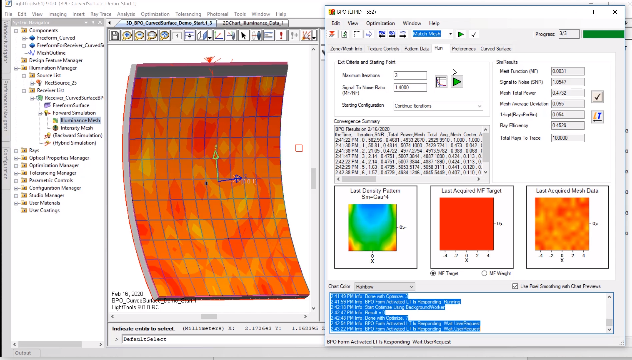Expand the Components node in the tree
This screenshot has width=632, height=360.
point(16,31)
